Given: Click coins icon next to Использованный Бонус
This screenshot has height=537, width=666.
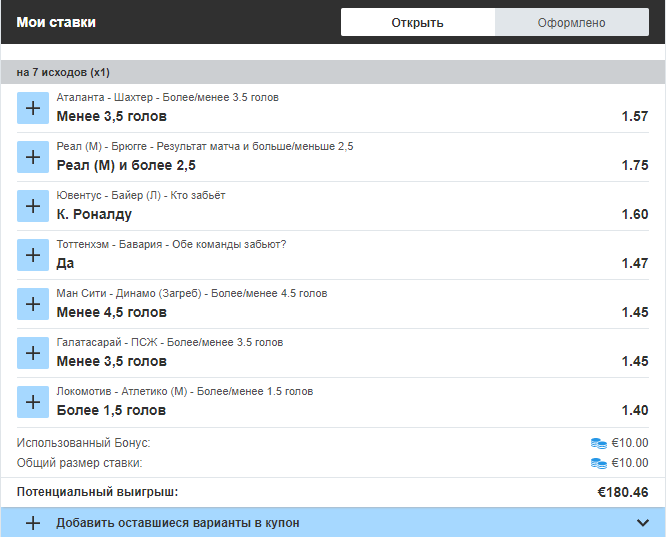Looking at the screenshot, I should point(599,443).
